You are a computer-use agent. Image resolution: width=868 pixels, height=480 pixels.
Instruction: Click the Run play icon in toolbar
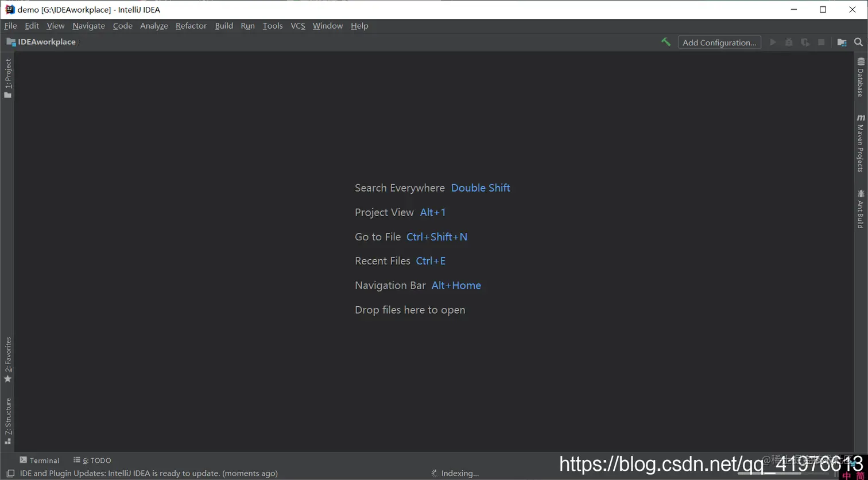(773, 42)
